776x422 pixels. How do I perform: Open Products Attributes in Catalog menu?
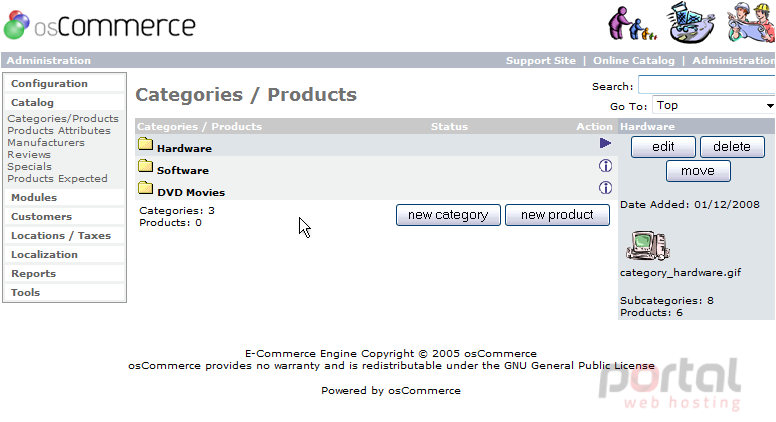pos(59,131)
